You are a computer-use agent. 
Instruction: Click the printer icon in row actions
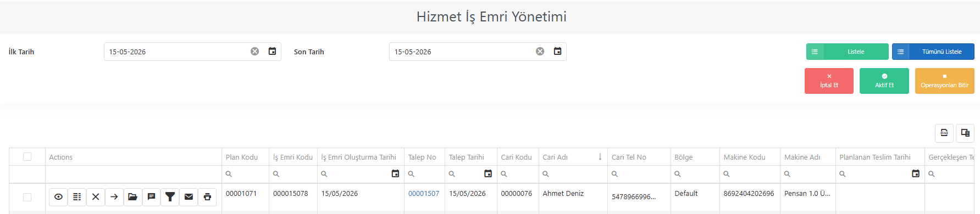click(207, 197)
